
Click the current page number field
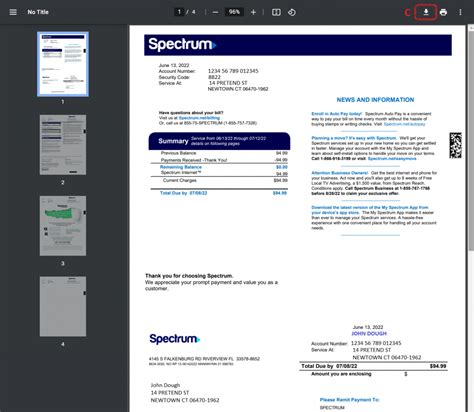point(179,12)
